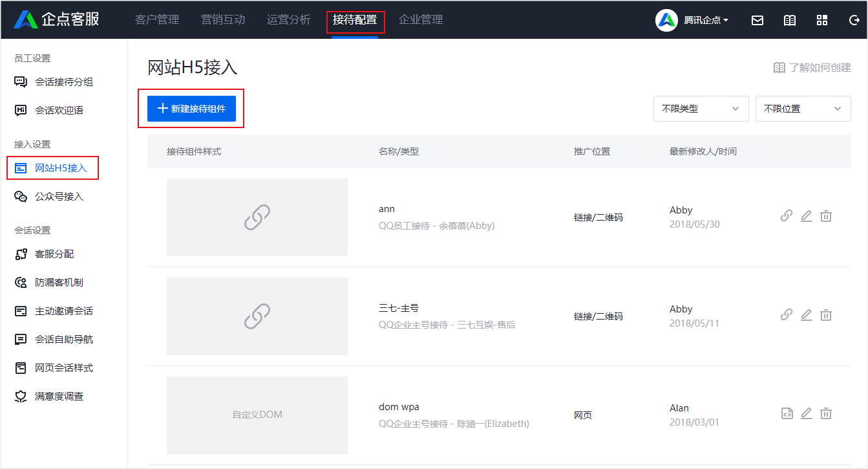Click the 企点客服 logo
This screenshot has width=868, height=469.
(x=57, y=19)
